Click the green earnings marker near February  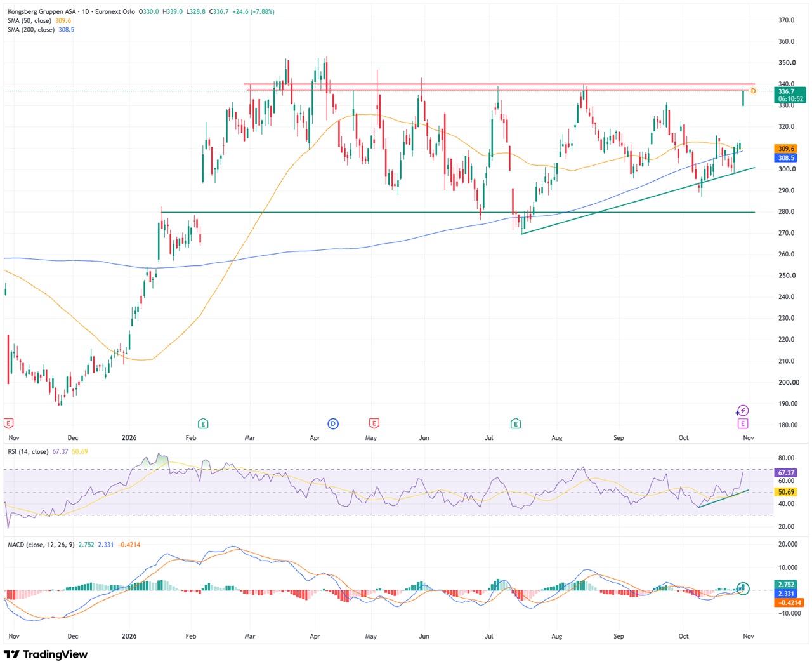point(203,423)
